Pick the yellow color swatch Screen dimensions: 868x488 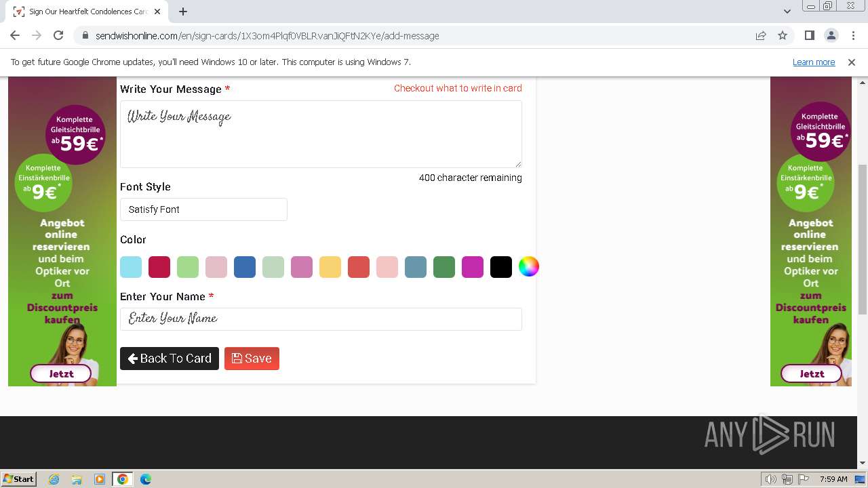pyautogui.click(x=330, y=267)
